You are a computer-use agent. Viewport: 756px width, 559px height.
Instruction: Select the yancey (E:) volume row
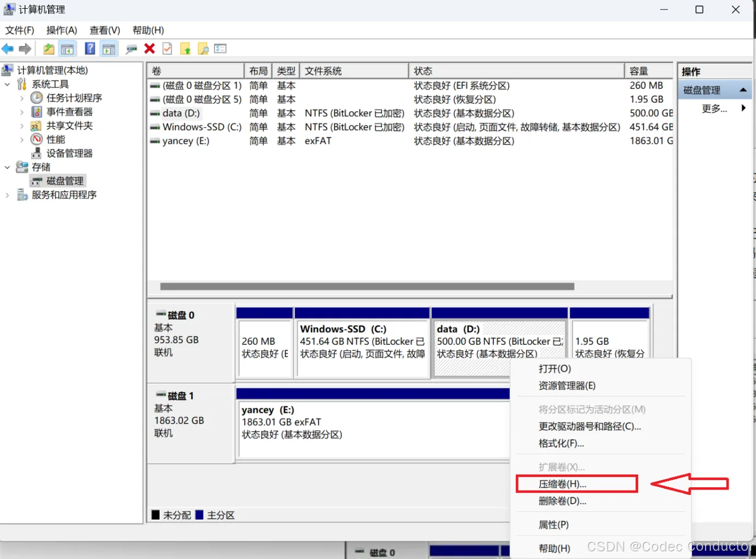click(411, 141)
